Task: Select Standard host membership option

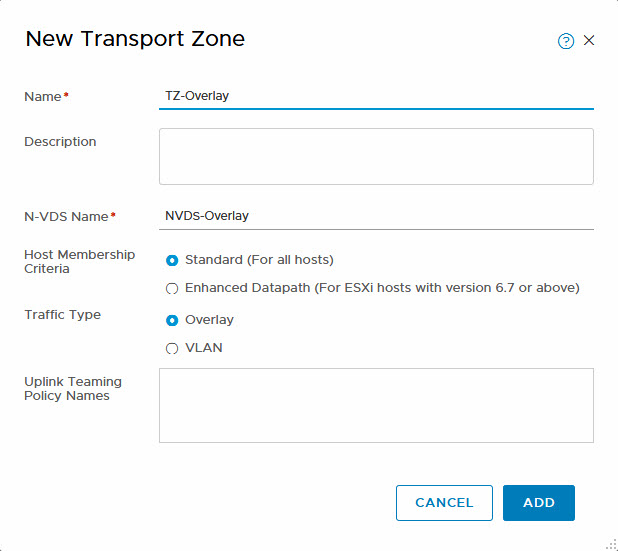Action: point(173,260)
